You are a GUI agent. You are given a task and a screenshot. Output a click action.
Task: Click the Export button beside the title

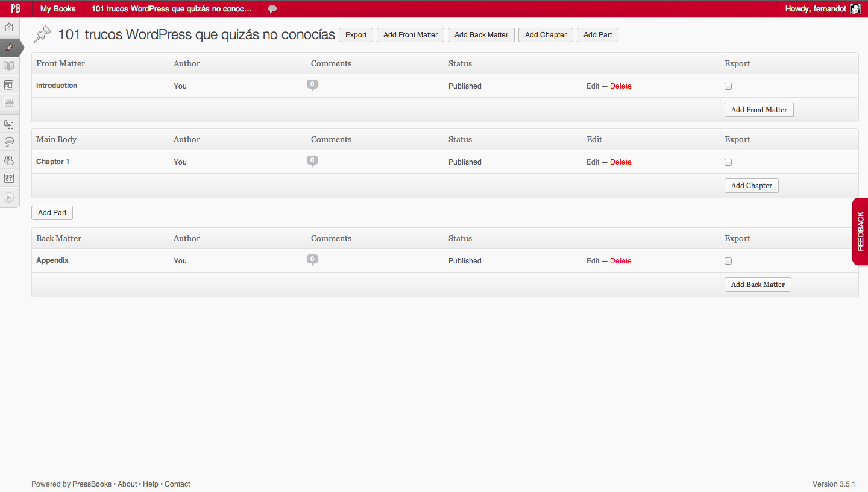point(356,35)
